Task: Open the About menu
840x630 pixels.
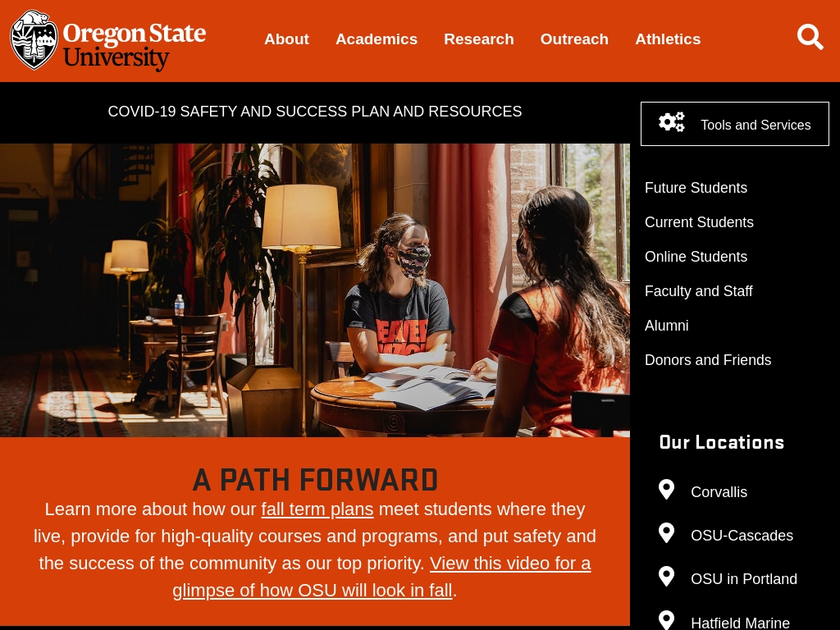Action: tap(286, 39)
